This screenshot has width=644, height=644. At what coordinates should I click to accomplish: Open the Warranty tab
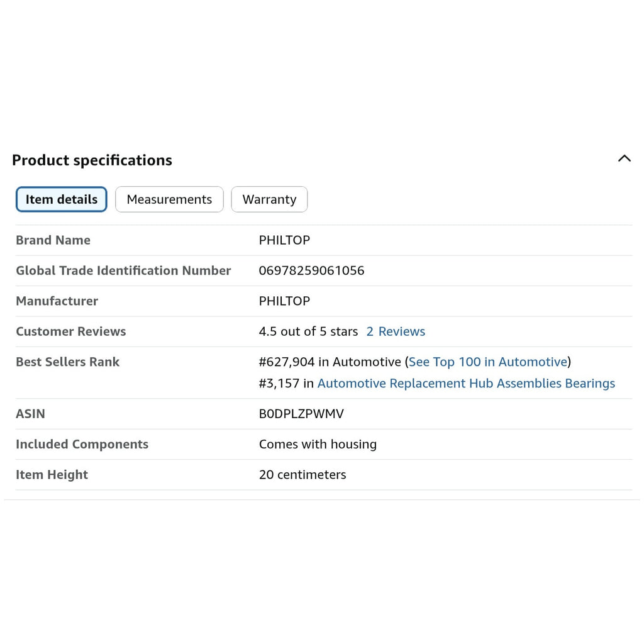point(269,199)
